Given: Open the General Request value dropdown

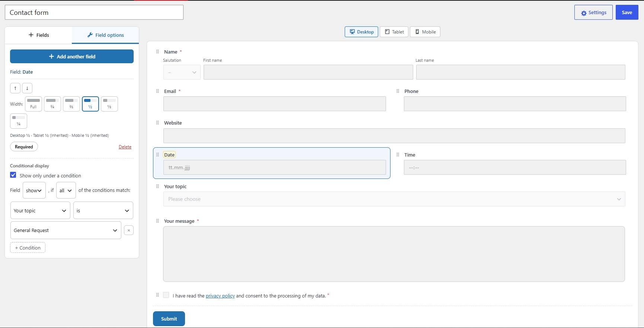Looking at the screenshot, I should [x=66, y=230].
